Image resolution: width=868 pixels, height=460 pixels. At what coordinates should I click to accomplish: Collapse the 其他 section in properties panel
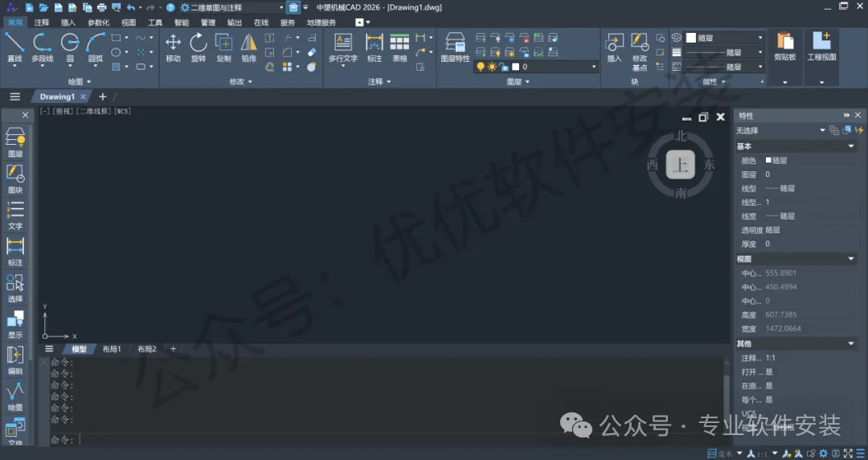pos(851,343)
